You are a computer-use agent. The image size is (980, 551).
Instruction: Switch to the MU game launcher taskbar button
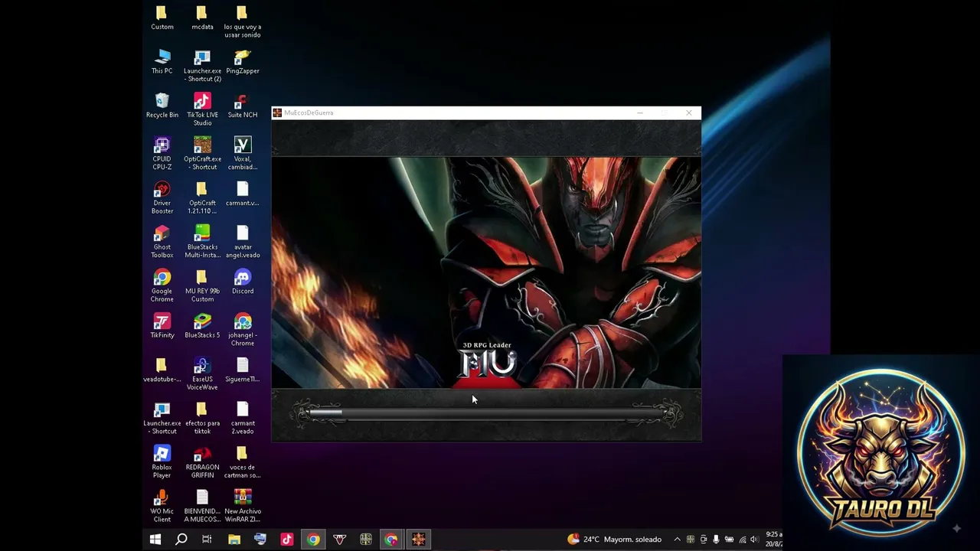[x=418, y=540]
